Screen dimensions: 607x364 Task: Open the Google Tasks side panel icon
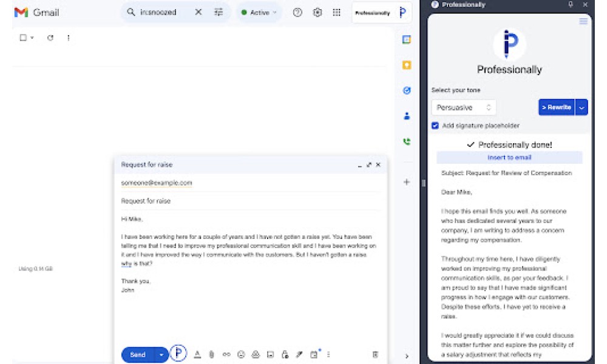click(x=407, y=90)
